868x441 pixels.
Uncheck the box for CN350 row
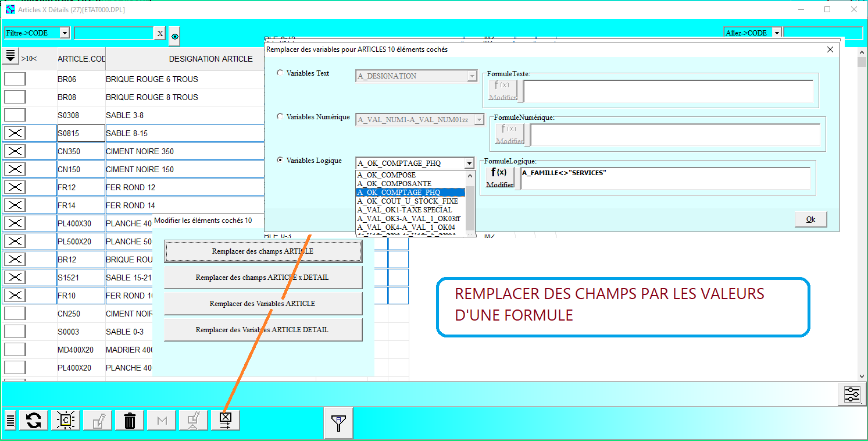tap(15, 151)
